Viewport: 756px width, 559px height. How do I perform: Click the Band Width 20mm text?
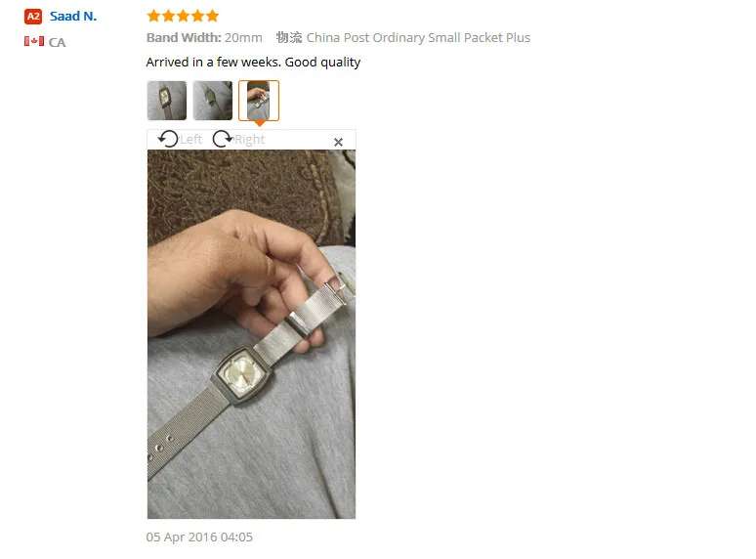tap(204, 37)
